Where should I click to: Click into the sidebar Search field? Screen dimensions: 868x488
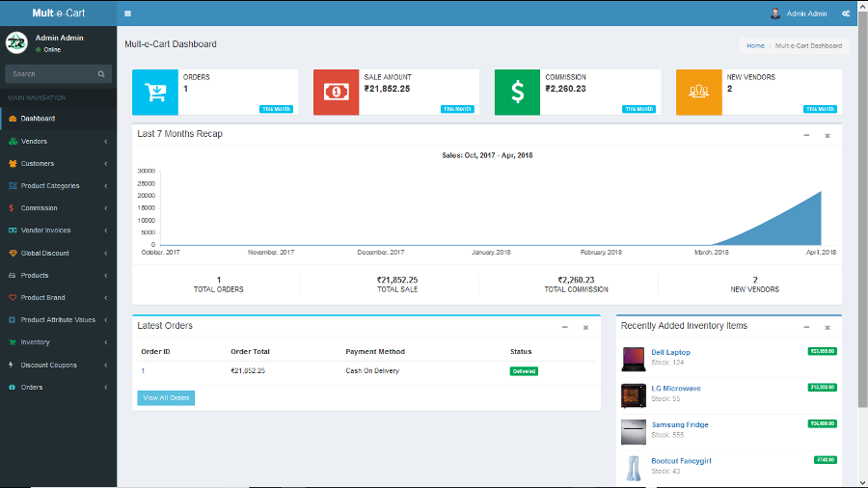point(50,74)
